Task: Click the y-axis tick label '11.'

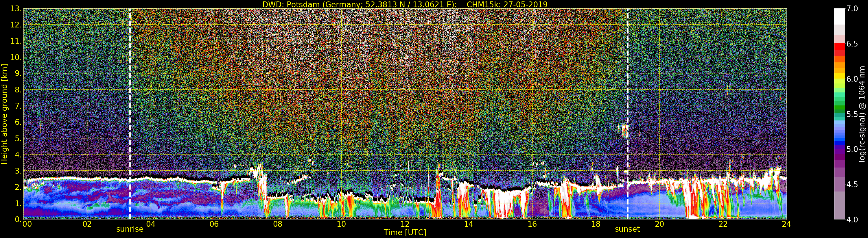Action: pyautogui.click(x=16, y=41)
